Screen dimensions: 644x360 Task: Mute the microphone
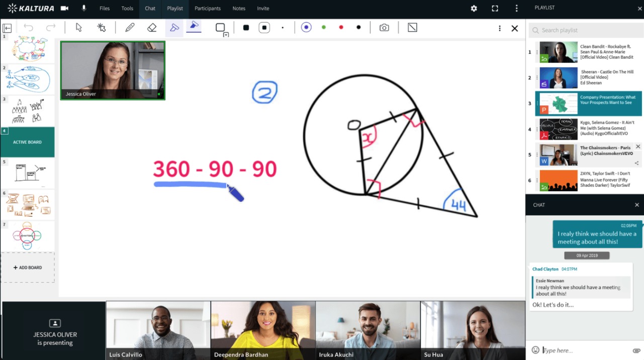83,8
